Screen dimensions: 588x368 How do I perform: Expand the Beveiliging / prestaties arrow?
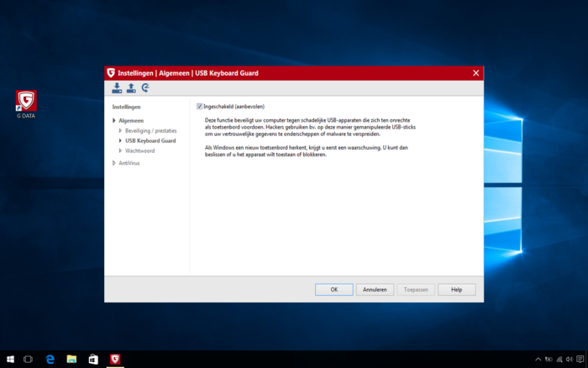pyautogui.click(x=121, y=131)
